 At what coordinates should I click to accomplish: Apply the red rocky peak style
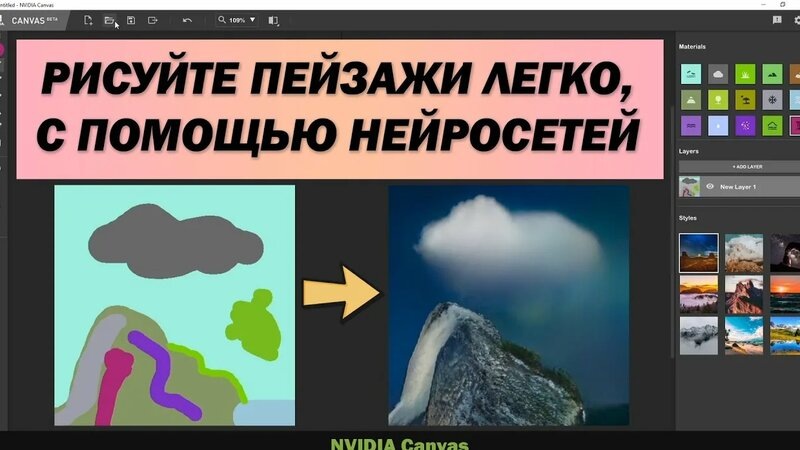tap(744, 294)
